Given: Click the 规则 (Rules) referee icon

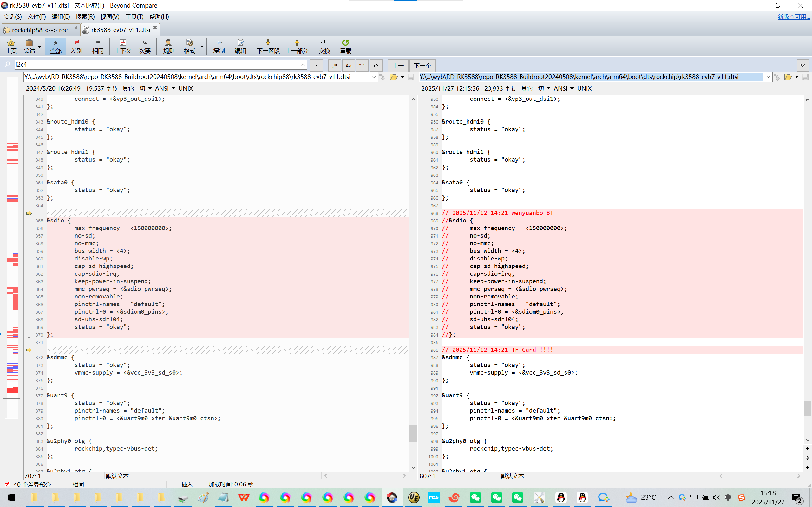Looking at the screenshot, I should click(x=168, y=46).
